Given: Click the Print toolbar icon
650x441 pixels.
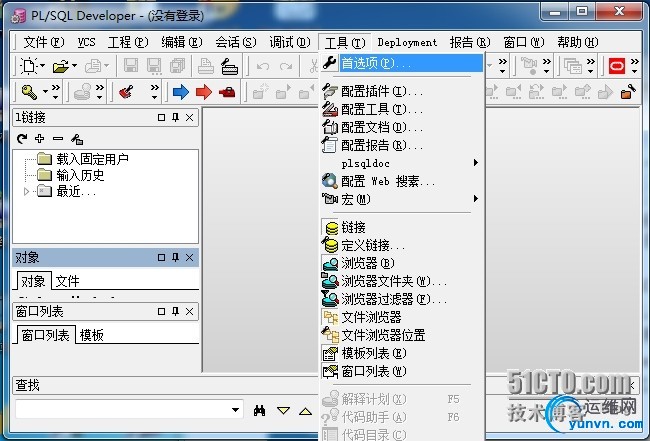Looking at the screenshot, I should [206, 66].
